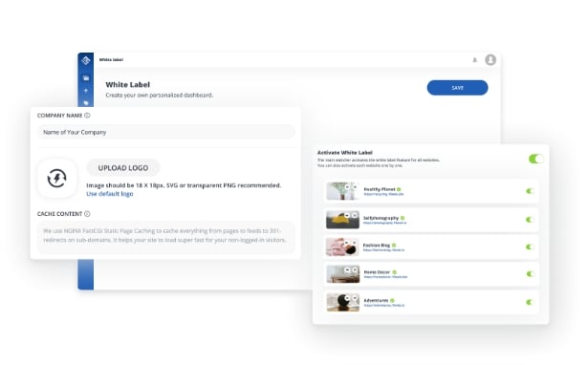
Task: Click the blue SAVE button
Action: tap(458, 88)
